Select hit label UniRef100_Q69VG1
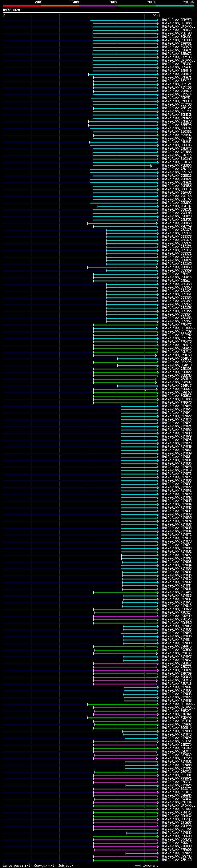197x868 pixels. pyautogui.click(x=177, y=772)
